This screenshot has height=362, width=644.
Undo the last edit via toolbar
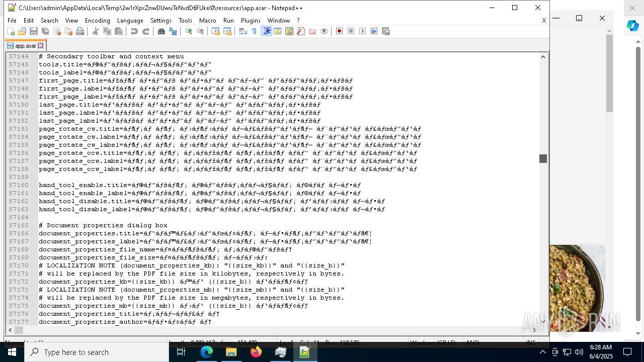[134, 31]
